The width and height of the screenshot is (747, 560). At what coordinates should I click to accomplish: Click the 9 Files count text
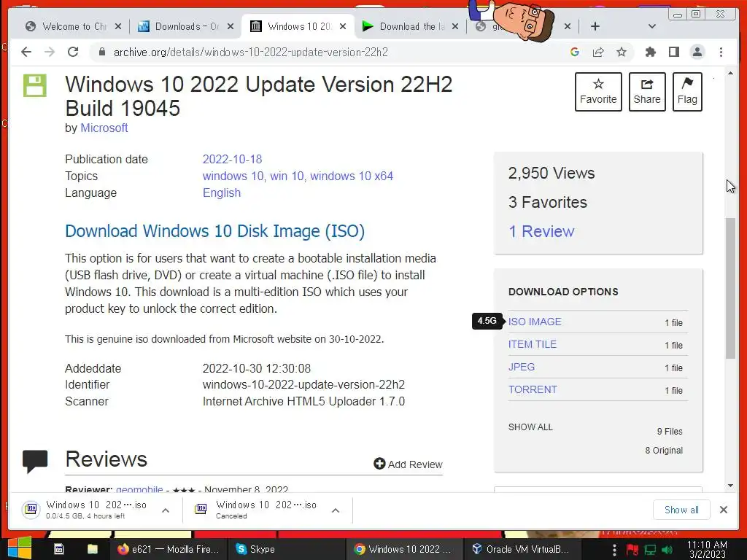pos(670,432)
